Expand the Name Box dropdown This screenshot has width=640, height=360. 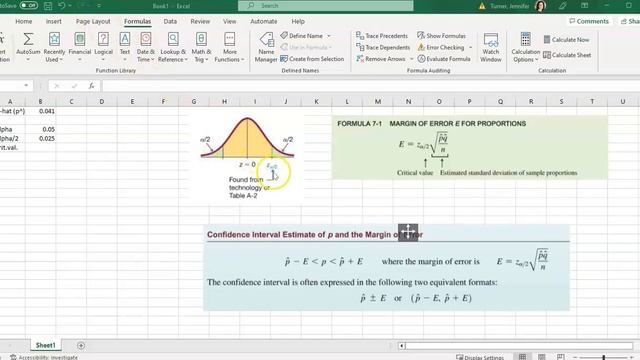(x=26, y=86)
